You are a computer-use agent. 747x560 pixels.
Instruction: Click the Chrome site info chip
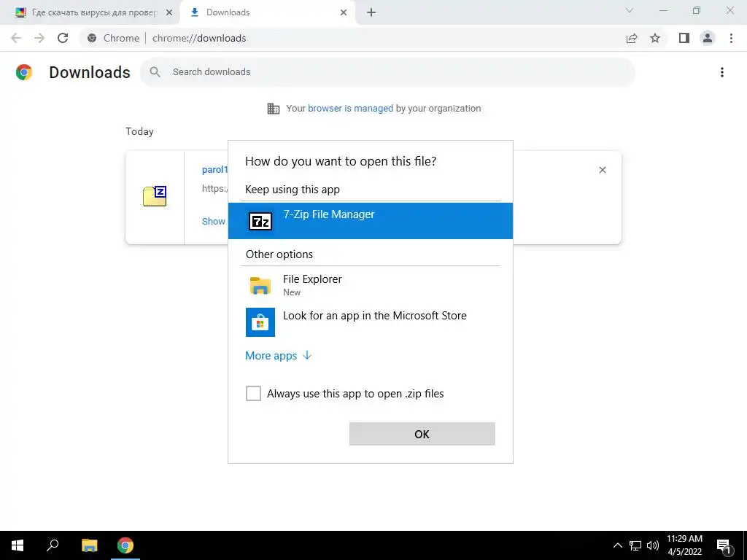(114, 38)
